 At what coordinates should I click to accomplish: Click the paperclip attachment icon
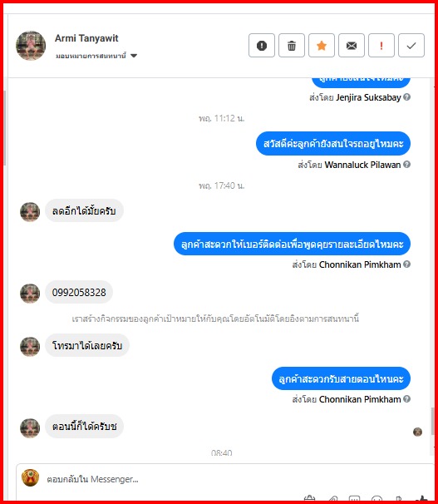(333, 499)
